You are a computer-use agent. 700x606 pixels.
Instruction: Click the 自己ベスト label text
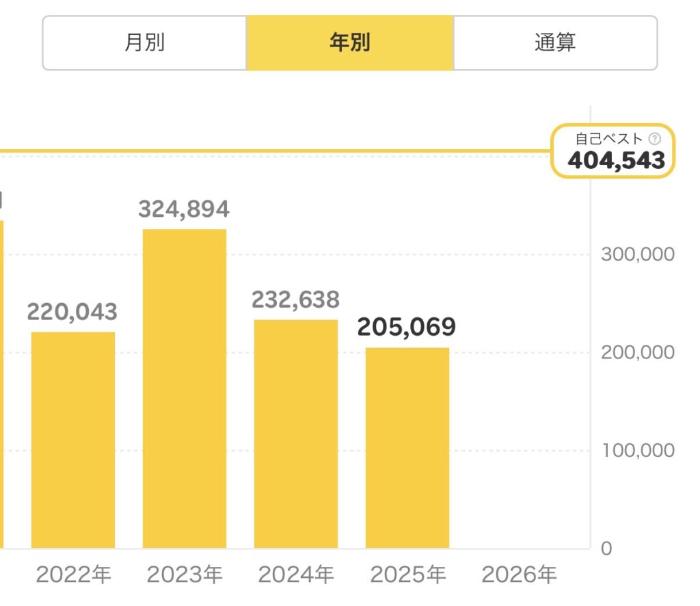[x=608, y=139]
